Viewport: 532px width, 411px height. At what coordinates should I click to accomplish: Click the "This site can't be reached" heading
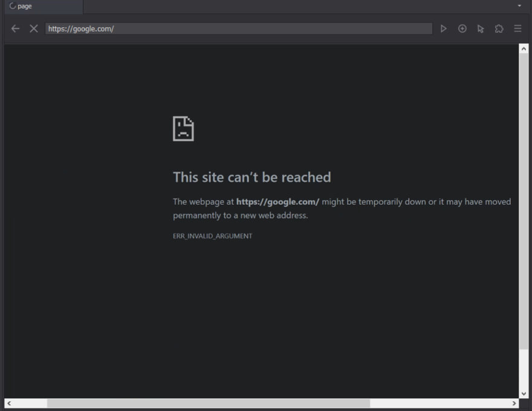[251, 177]
